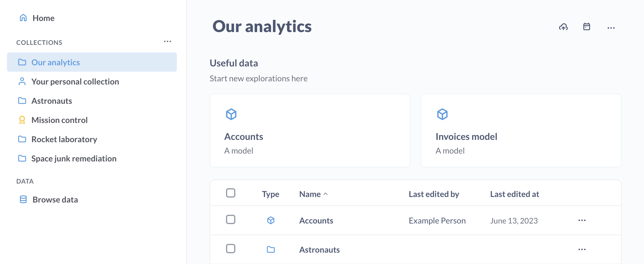
Task: Sort by the Name column header
Action: [310, 194]
